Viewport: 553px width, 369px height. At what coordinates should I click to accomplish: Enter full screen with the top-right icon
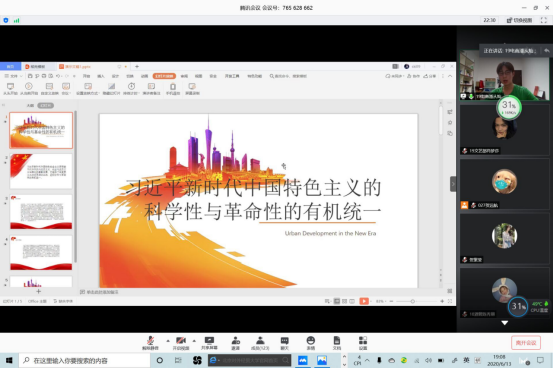click(x=543, y=20)
